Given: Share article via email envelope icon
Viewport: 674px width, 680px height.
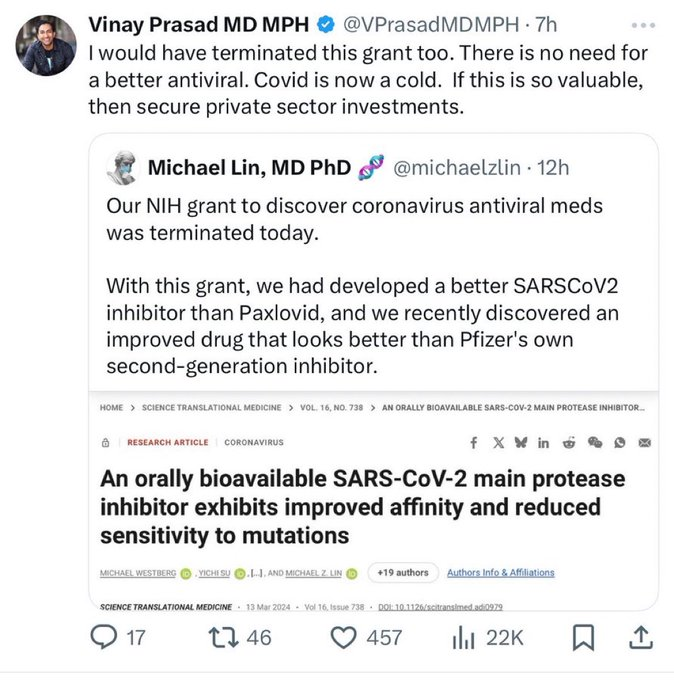Looking at the screenshot, I should [644, 442].
